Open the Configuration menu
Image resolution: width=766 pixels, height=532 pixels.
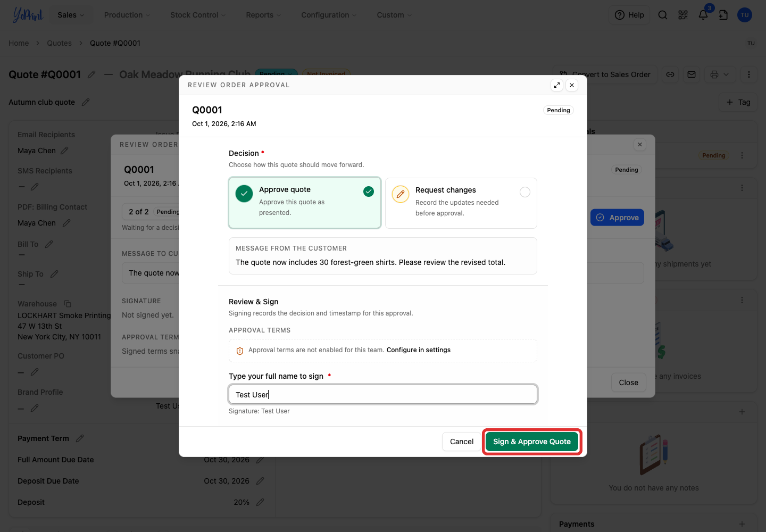coord(329,15)
